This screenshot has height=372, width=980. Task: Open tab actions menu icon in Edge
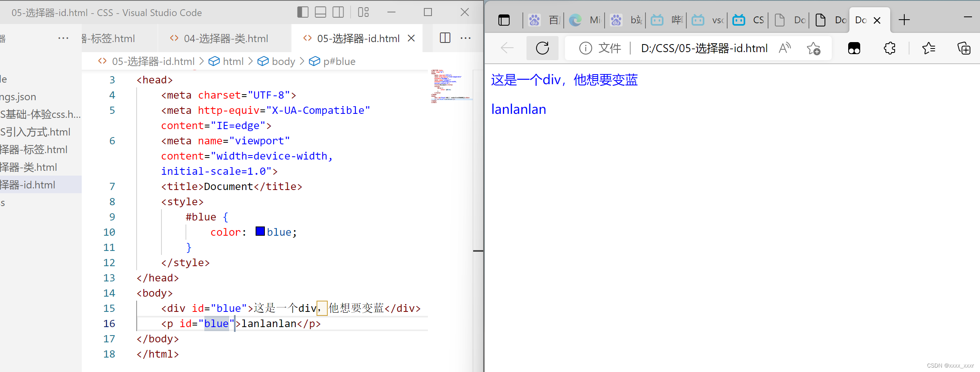pos(504,20)
